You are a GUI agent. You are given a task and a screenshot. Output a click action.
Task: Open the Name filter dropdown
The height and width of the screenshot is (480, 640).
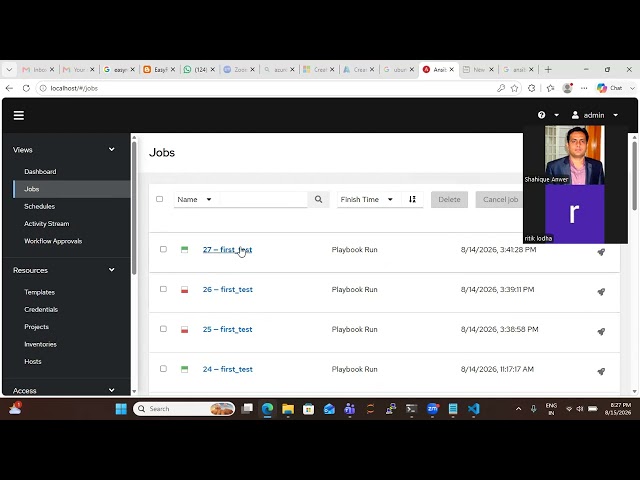pyautogui.click(x=195, y=199)
